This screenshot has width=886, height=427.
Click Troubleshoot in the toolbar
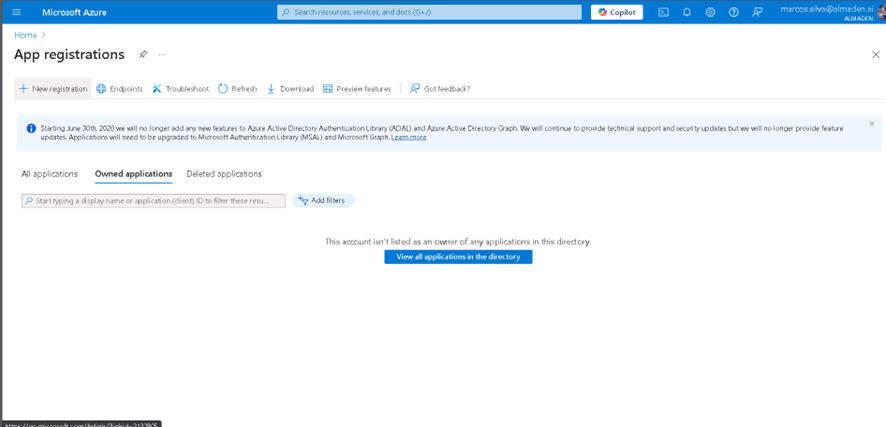click(181, 89)
